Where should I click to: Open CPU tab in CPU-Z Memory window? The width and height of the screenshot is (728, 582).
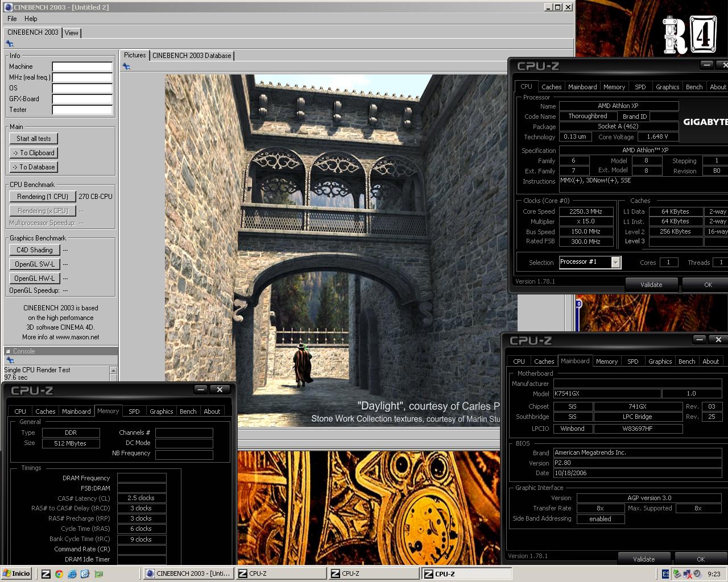point(20,411)
